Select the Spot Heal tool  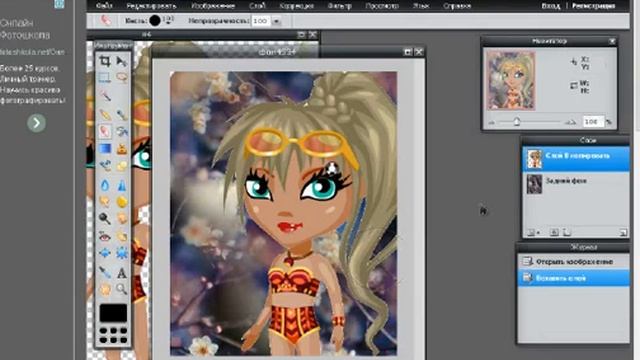(x=122, y=236)
